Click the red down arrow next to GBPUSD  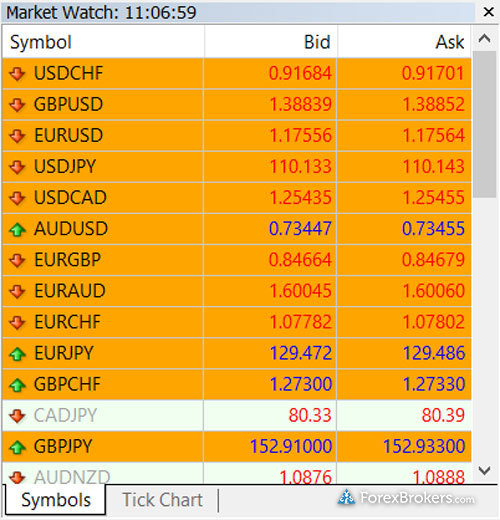[17, 105]
